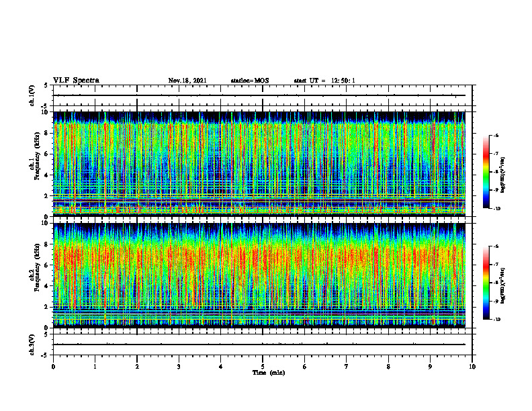Screen dimensions: 532x411
Task: Click time axis tick label "7"
Action: [347, 367]
